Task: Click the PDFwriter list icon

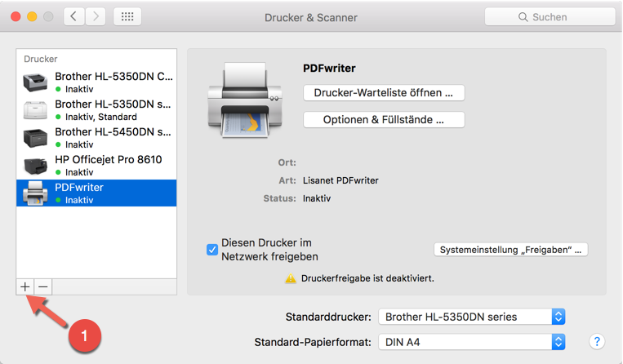Action: [35, 193]
